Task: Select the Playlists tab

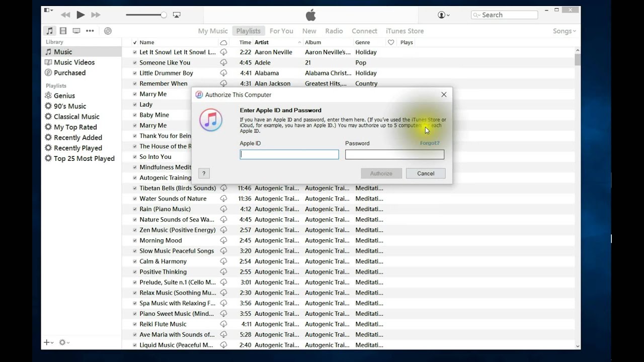Action: point(249,31)
